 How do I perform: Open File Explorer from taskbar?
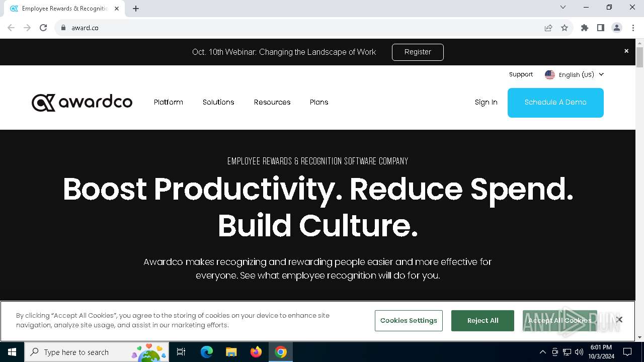(231, 352)
